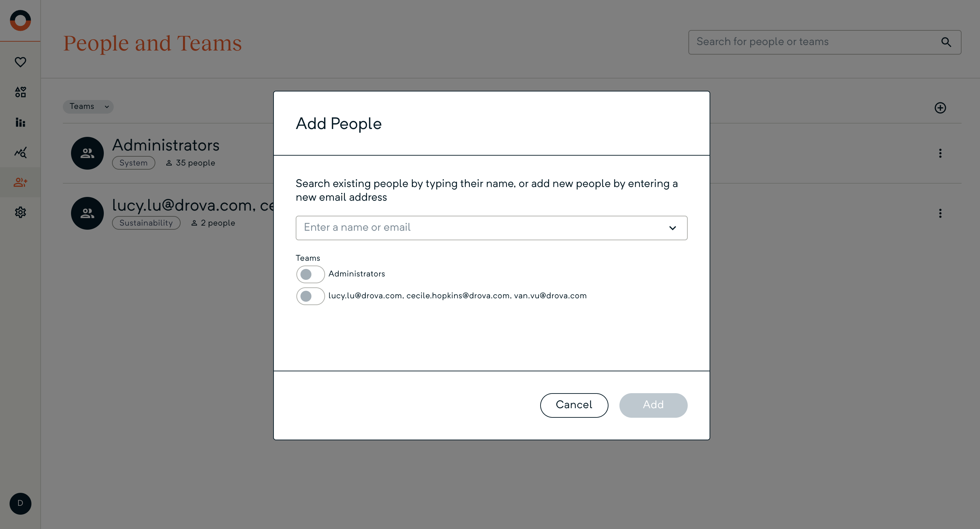Open the Sustainability team three-dot menu
The width and height of the screenshot is (980, 529).
coord(940,213)
